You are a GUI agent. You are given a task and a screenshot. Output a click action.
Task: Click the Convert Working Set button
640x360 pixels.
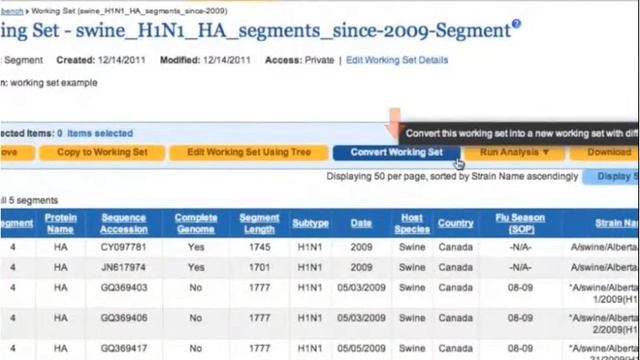[396, 152]
